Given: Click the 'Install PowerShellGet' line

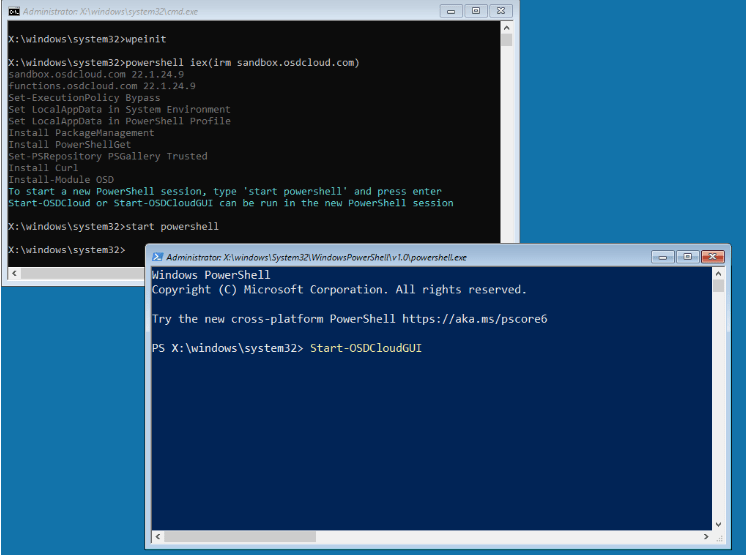Looking at the screenshot, I should [69, 144].
